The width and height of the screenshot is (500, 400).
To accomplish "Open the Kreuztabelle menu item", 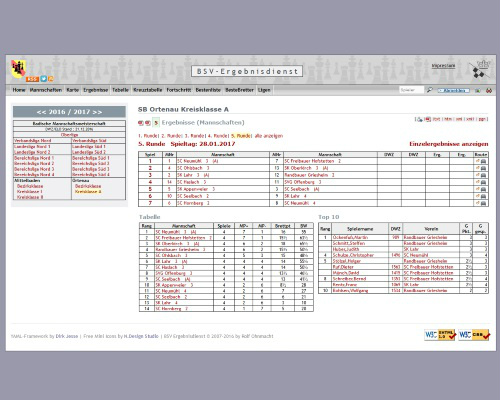I will coord(148,90).
